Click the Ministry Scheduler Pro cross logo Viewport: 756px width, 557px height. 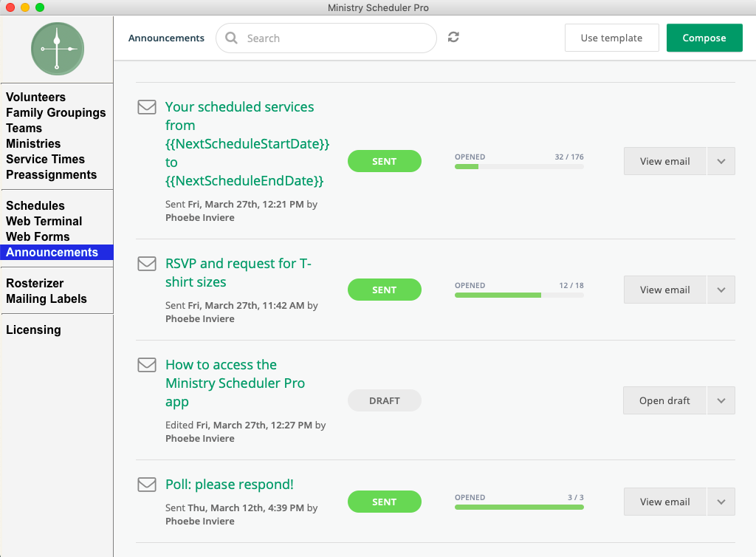(x=58, y=49)
